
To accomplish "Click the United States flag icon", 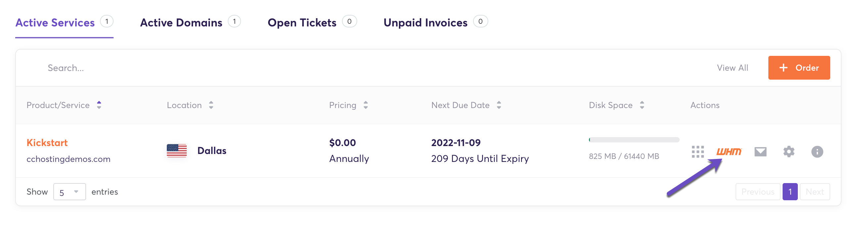I will point(176,150).
